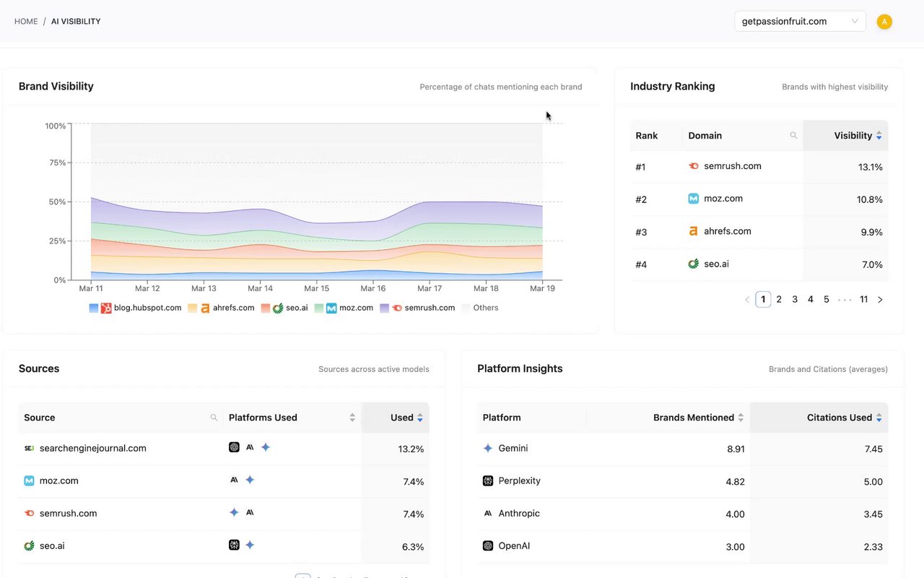This screenshot has height=578, width=924.
Task: Click the search icon in Domain column
Action: click(793, 136)
